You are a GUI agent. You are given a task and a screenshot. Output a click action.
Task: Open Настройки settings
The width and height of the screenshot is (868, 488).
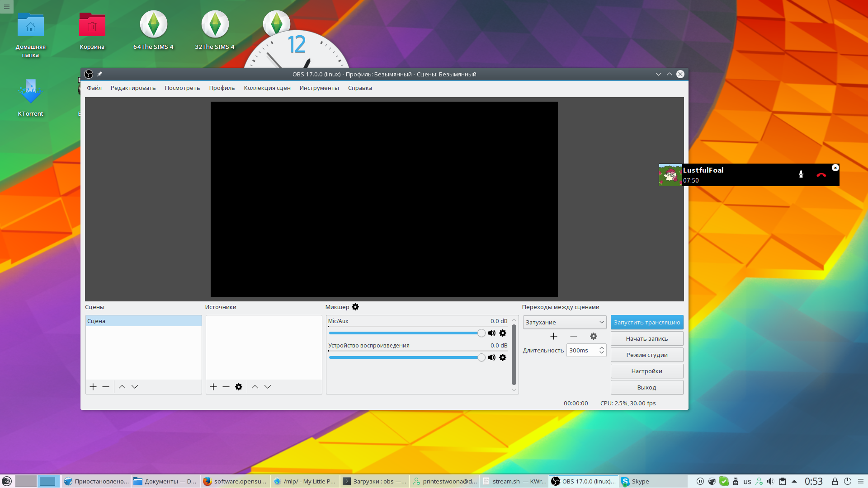pyautogui.click(x=647, y=371)
